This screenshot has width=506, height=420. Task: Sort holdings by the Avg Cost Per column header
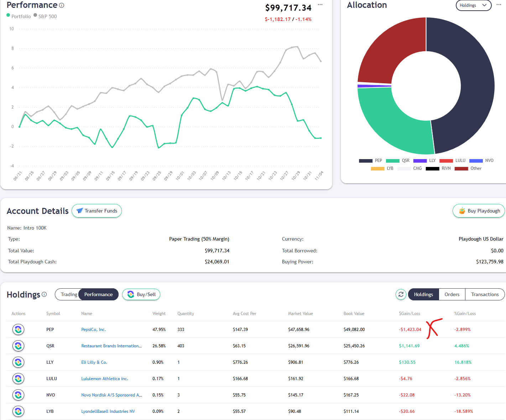tap(244, 314)
